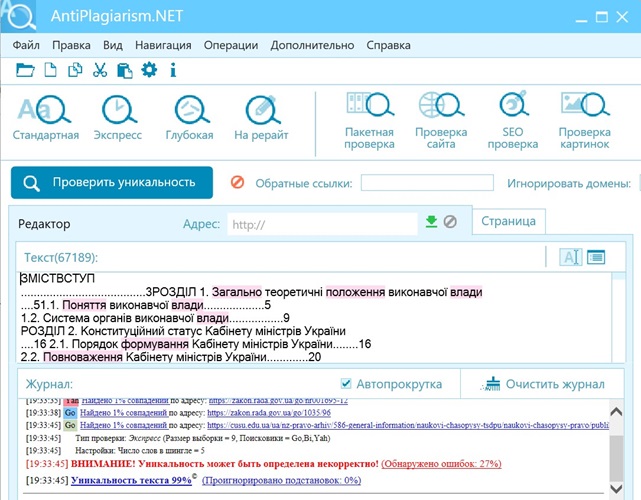Open the Навигация menu
Screen dimensions: 641x500
[163, 45]
